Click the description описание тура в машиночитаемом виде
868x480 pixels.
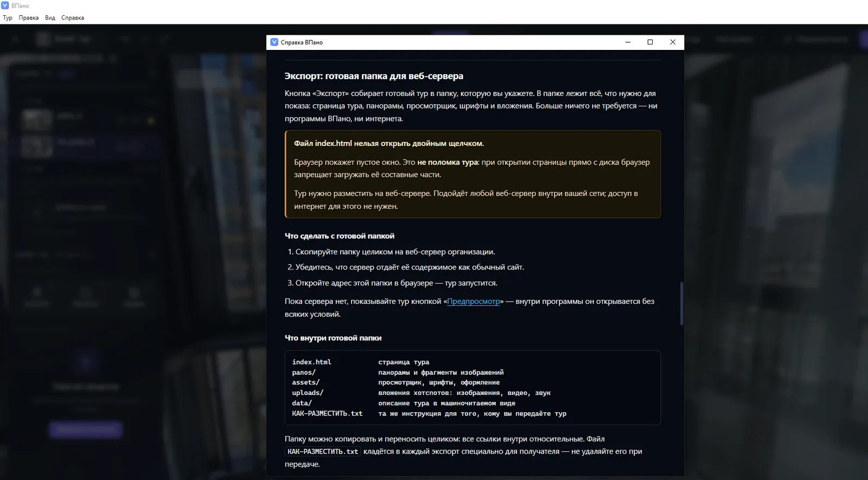447,404
